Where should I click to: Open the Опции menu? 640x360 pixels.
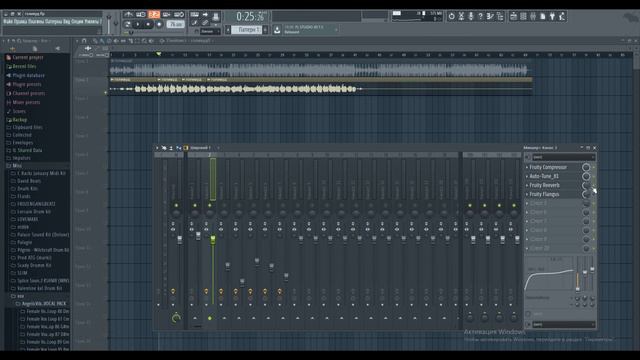point(77,21)
